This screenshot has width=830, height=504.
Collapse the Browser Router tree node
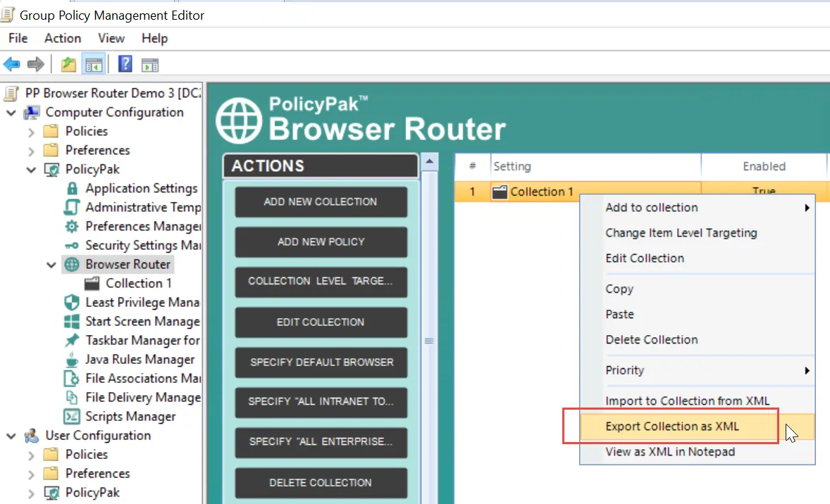click(x=51, y=265)
